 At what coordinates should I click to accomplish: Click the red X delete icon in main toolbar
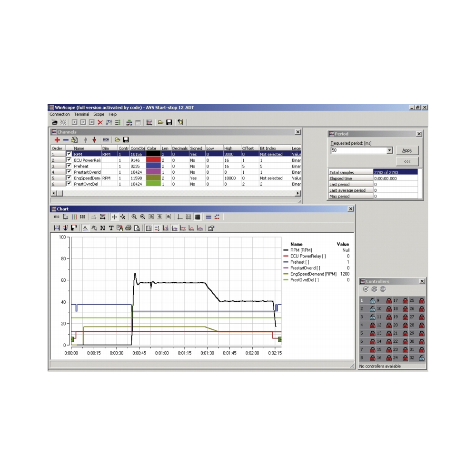pyautogui.click(x=100, y=122)
